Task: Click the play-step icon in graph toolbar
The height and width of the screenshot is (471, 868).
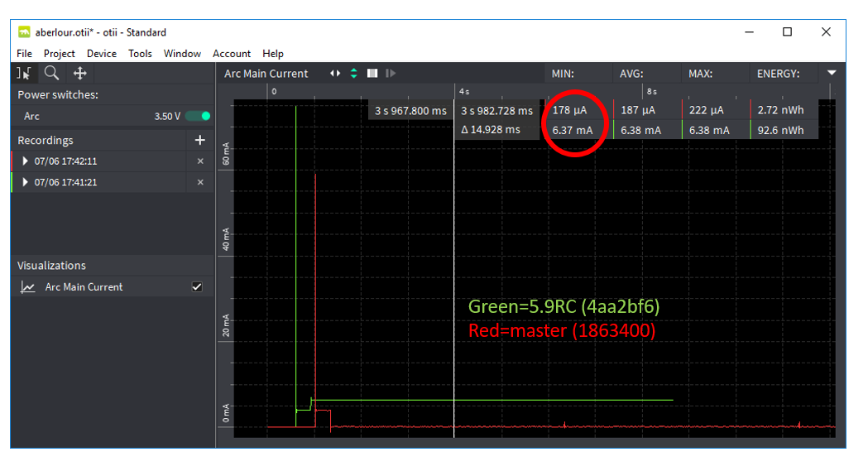Action: (x=391, y=73)
